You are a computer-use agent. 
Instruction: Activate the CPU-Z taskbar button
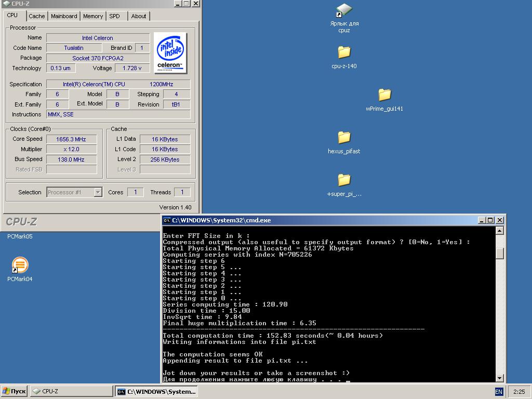pyautogui.click(x=72, y=392)
